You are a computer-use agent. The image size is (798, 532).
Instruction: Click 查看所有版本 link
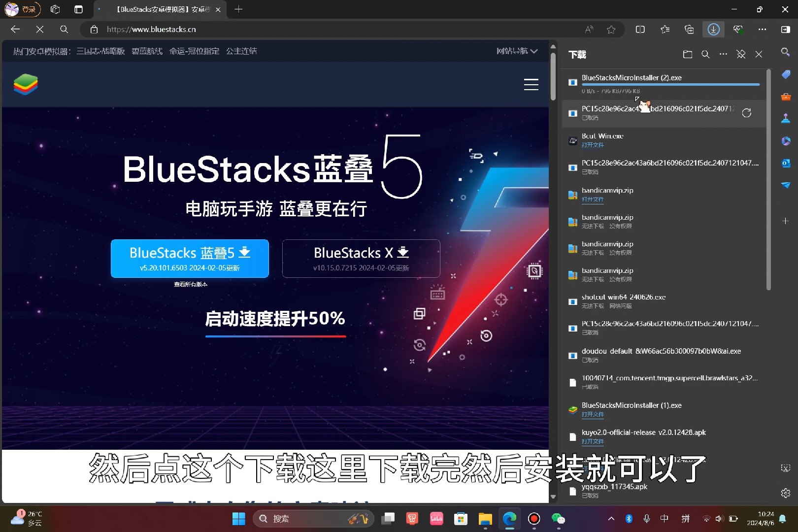(x=190, y=284)
